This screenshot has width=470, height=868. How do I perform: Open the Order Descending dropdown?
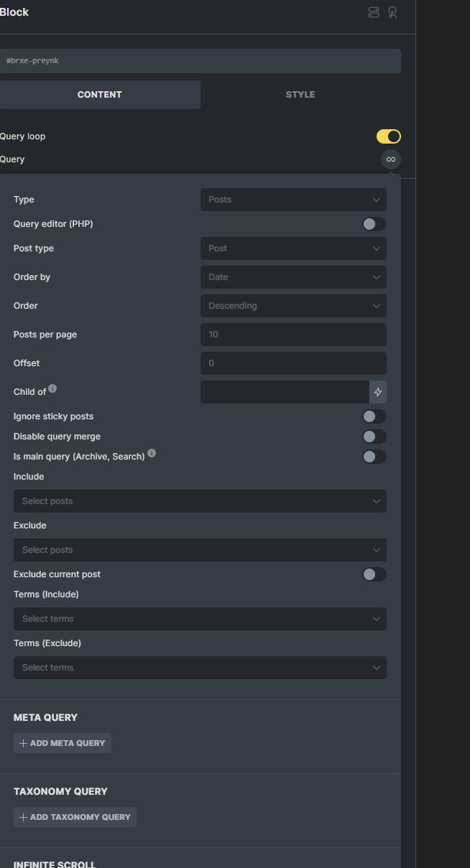(x=293, y=306)
